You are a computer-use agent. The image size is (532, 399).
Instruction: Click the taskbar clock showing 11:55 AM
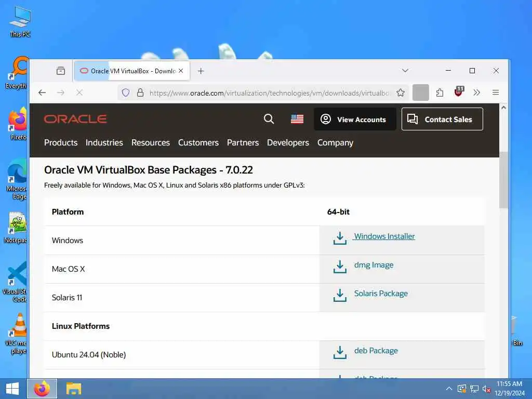point(509,389)
